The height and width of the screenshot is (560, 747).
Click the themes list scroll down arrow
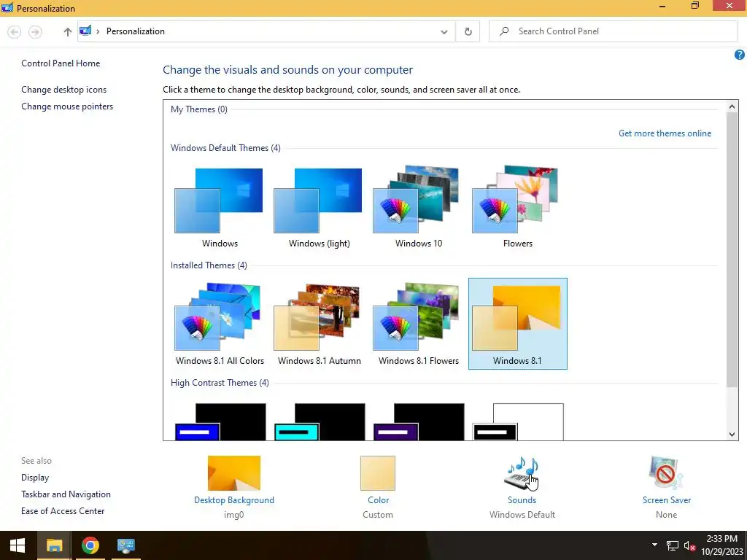pos(732,434)
